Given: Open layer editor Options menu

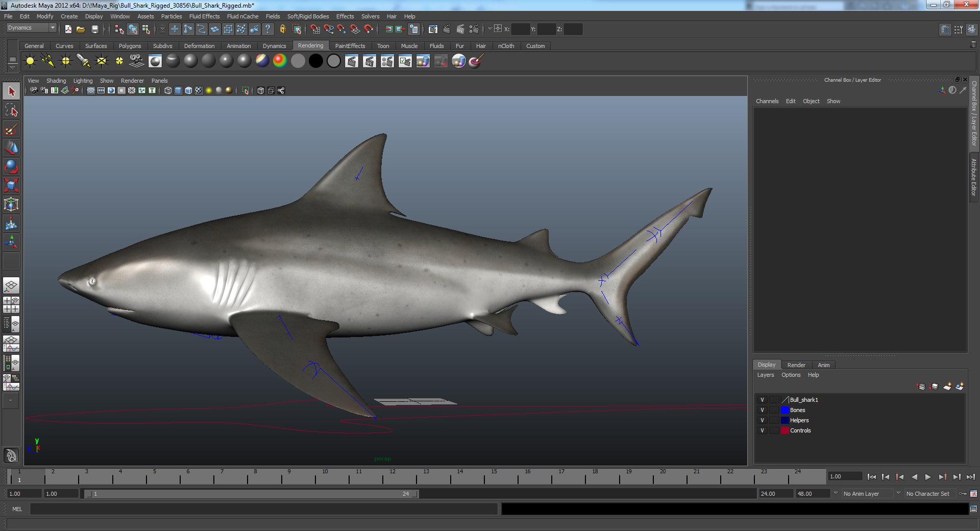Looking at the screenshot, I should tap(791, 375).
